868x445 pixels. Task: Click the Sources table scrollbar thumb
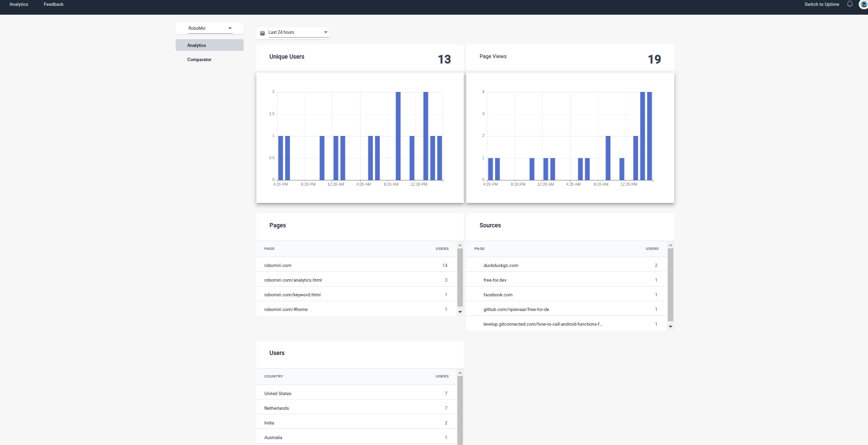click(670, 285)
